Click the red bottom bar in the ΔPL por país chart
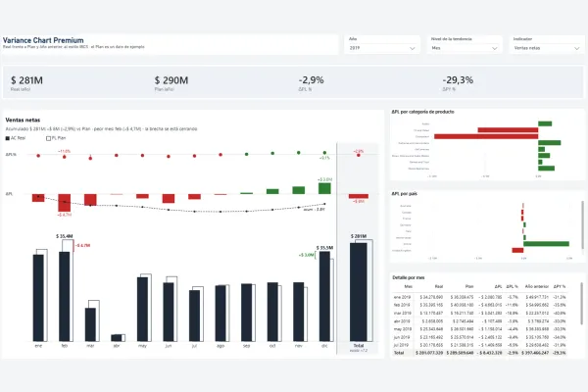 517,250
